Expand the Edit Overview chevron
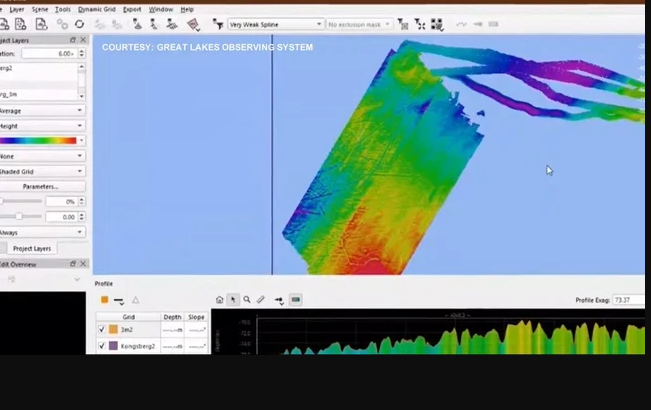651x410 pixels. tap(77, 279)
